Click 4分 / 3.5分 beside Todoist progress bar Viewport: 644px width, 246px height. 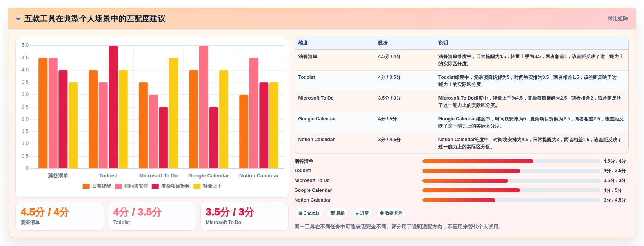(615, 171)
